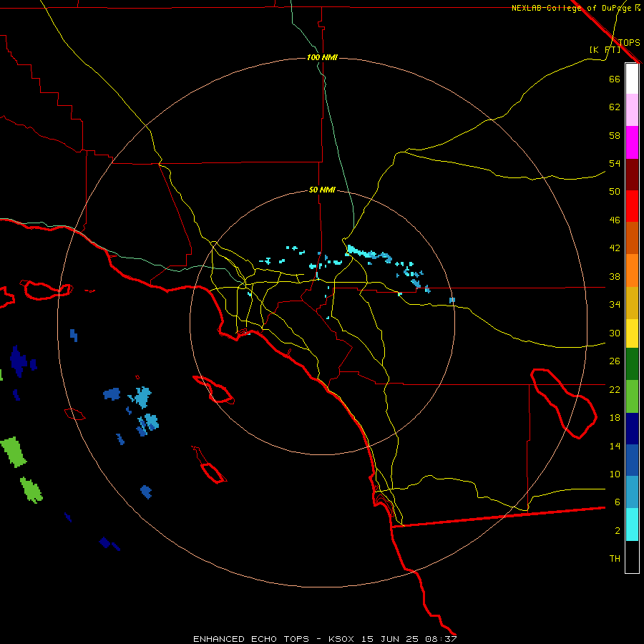Click the "KSOX" radar site identifier
This screenshot has height=644, width=644.
point(341,639)
